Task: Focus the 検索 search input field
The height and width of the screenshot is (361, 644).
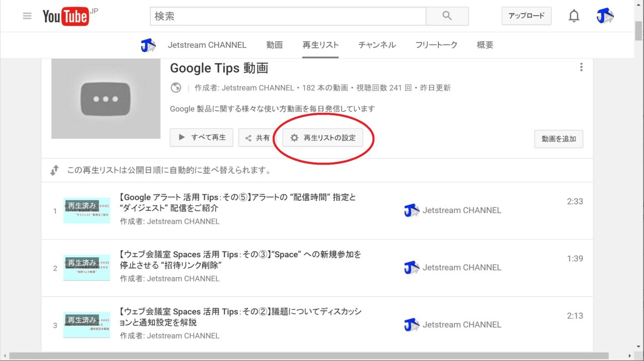Action: click(x=288, y=16)
